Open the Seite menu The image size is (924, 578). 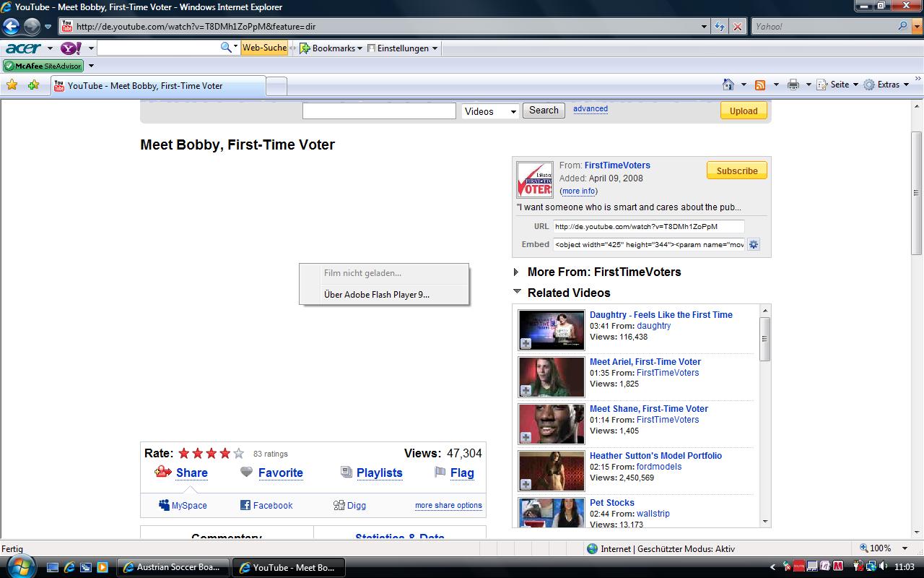837,85
